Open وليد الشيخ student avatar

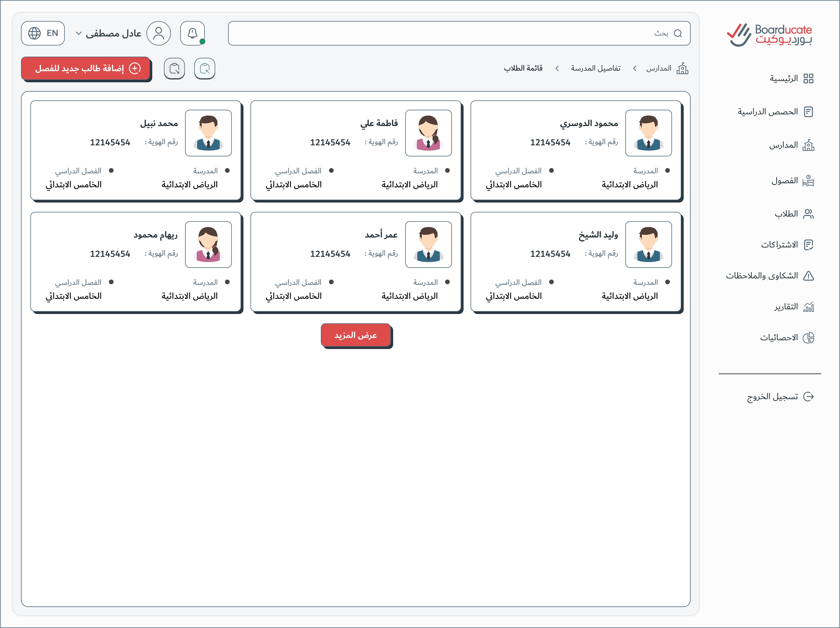click(x=649, y=245)
